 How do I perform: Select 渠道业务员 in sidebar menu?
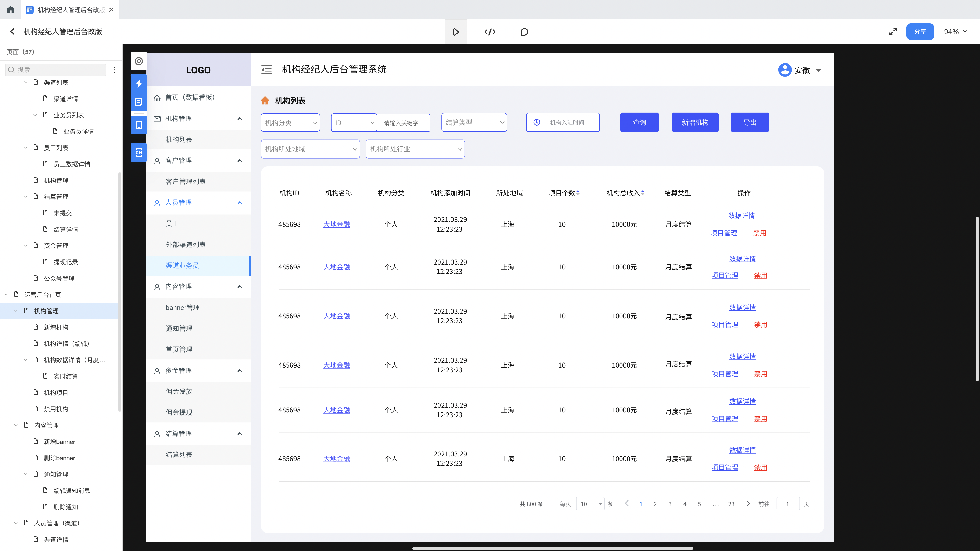pyautogui.click(x=198, y=265)
